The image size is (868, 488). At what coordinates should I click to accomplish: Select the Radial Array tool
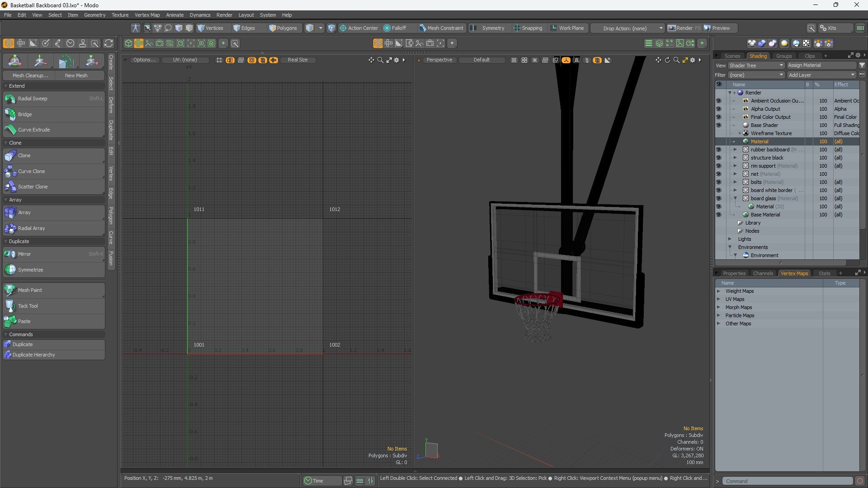(x=54, y=228)
